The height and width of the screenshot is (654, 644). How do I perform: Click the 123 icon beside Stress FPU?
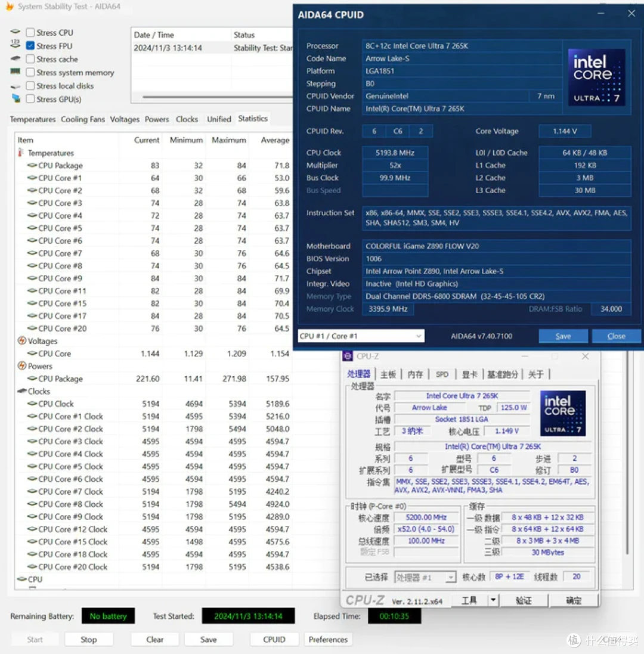click(x=16, y=44)
